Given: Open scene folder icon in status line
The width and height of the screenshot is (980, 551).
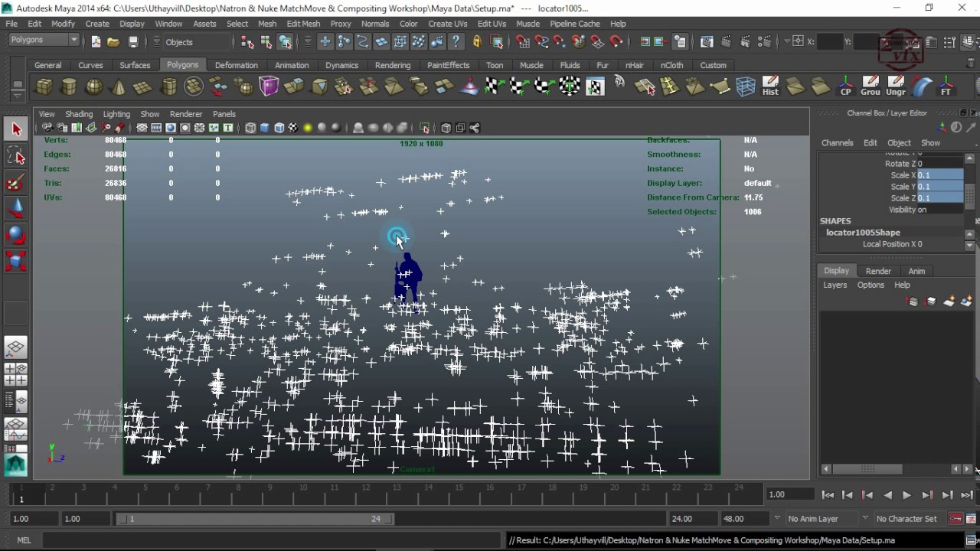Looking at the screenshot, I should 113,42.
